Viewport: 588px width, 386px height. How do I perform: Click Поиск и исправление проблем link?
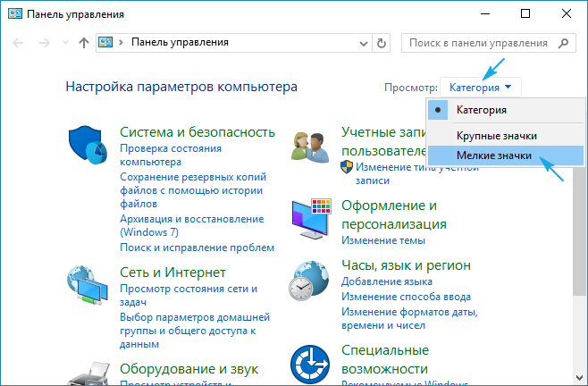click(x=197, y=248)
